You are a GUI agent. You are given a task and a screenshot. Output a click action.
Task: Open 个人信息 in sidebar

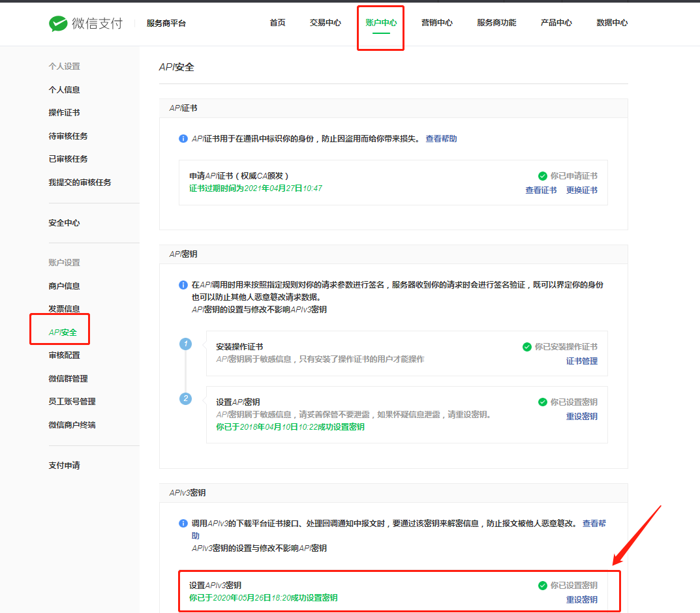pyautogui.click(x=65, y=90)
